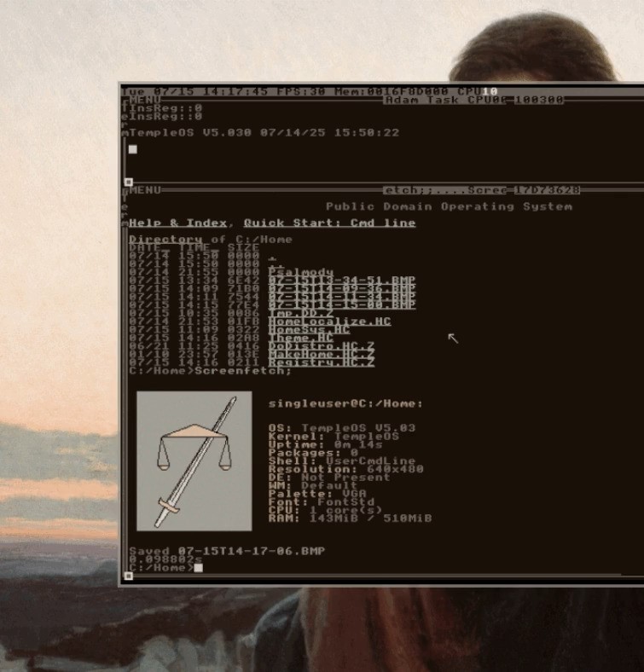Open file 07-15T14-15-00.BMP
Screen dimensions: 644x672
341,305
